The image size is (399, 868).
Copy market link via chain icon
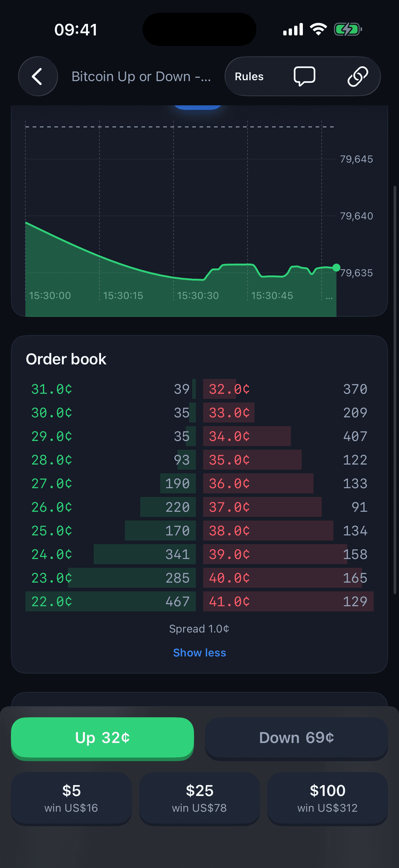click(358, 77)
